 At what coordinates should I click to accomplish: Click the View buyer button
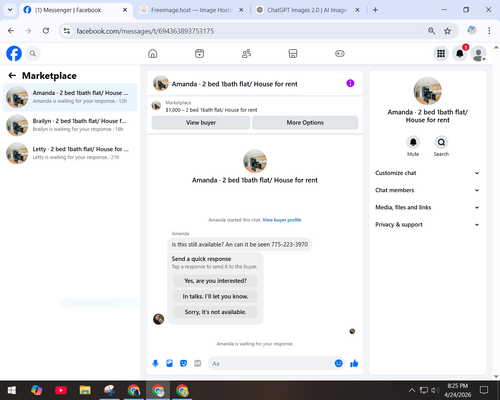coord(201,123)
